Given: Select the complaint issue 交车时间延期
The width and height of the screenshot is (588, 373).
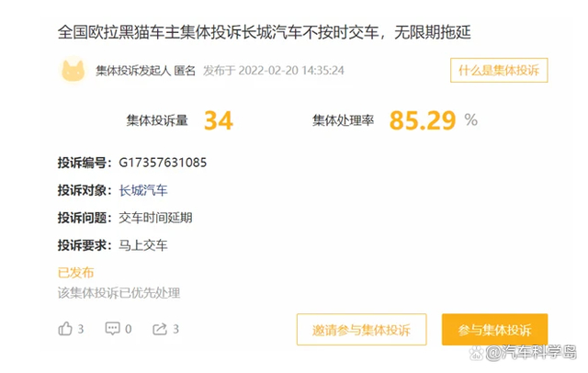Looking at the screenshot, I should (x=156, y=218).
